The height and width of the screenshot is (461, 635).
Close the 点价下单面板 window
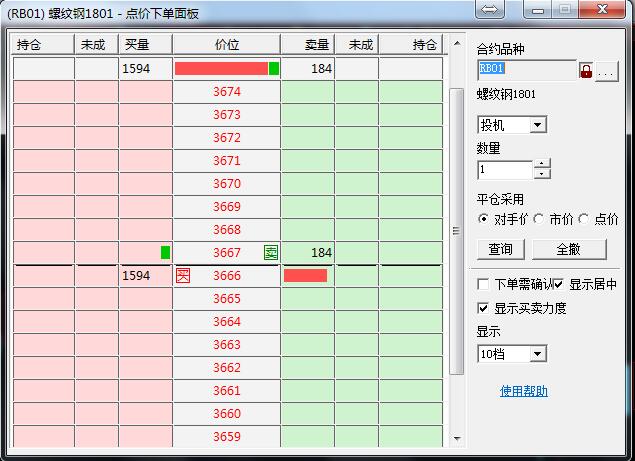pyautogui.click(x=603, y=9)
